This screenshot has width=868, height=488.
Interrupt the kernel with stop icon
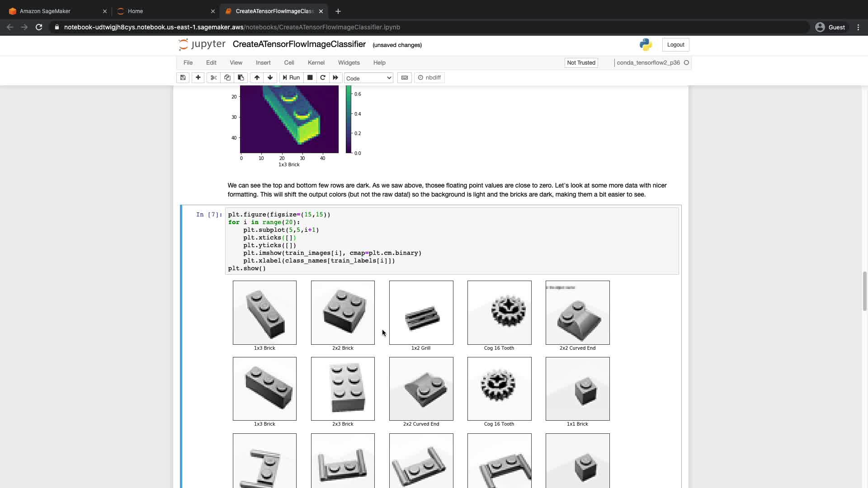(x=310, y=78)
